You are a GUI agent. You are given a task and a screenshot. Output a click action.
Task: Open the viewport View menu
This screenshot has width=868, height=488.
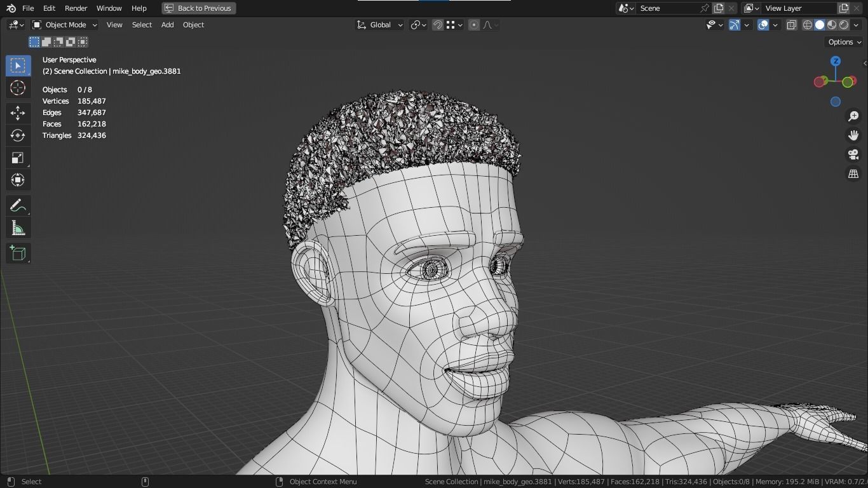(114, 25)
